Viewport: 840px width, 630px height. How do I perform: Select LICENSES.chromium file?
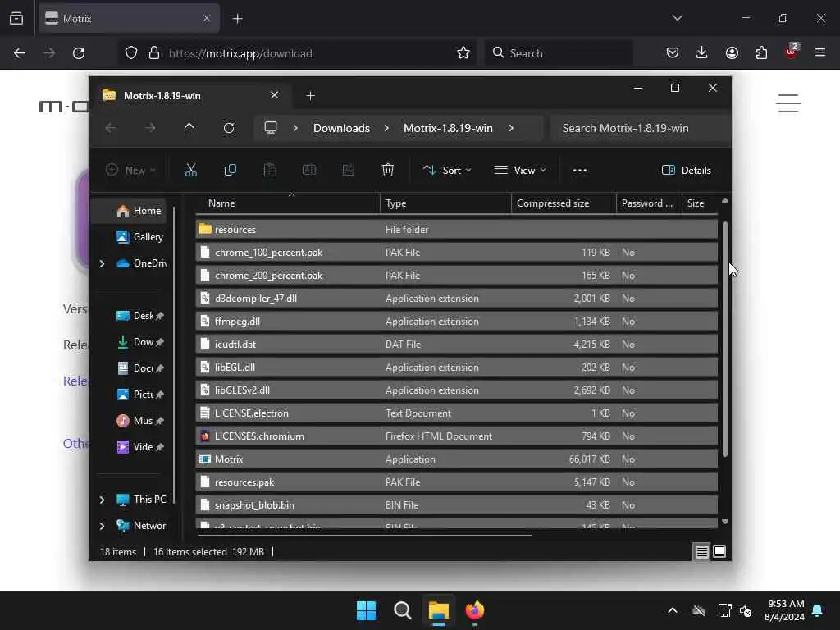point(456,436)
